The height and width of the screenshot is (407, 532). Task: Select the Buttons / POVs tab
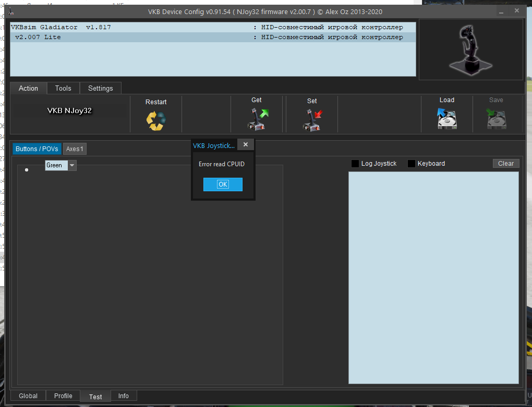[37, 149]
